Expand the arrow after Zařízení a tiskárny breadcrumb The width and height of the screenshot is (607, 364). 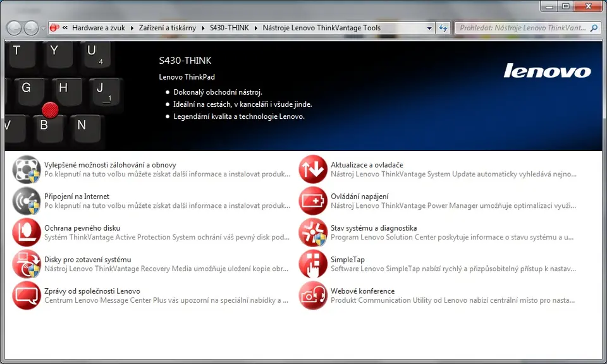pos(202,28)
